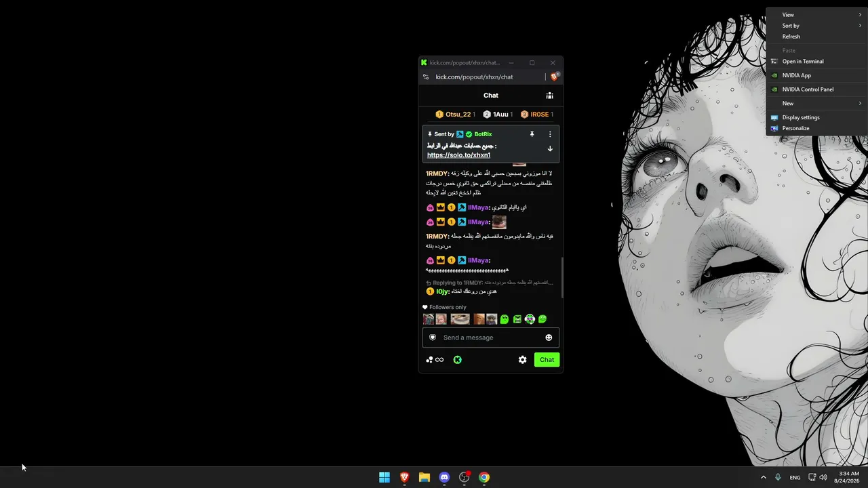Show hidden system tray icons
Viewport: 868px width, 488px height.
[x=764, y=477]
